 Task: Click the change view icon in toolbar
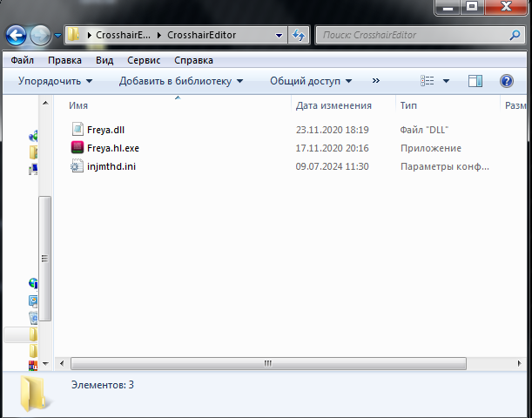click(x=428, y=81)
